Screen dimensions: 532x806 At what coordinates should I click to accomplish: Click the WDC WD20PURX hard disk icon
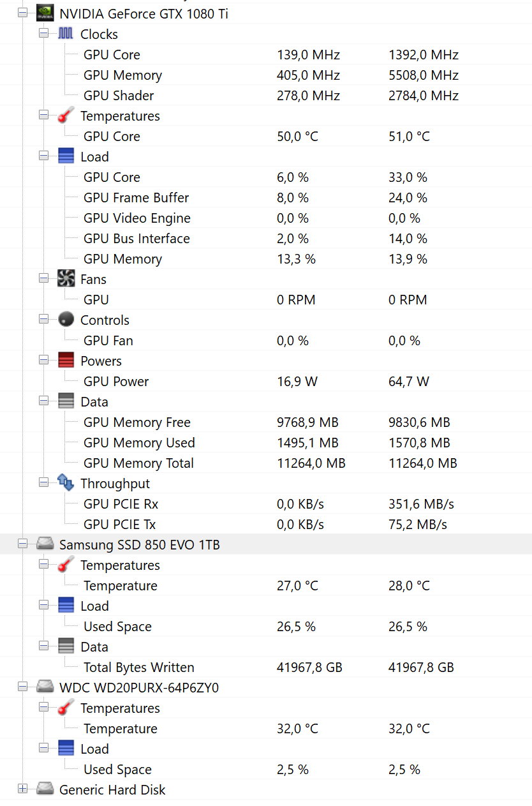click(45, 687)
